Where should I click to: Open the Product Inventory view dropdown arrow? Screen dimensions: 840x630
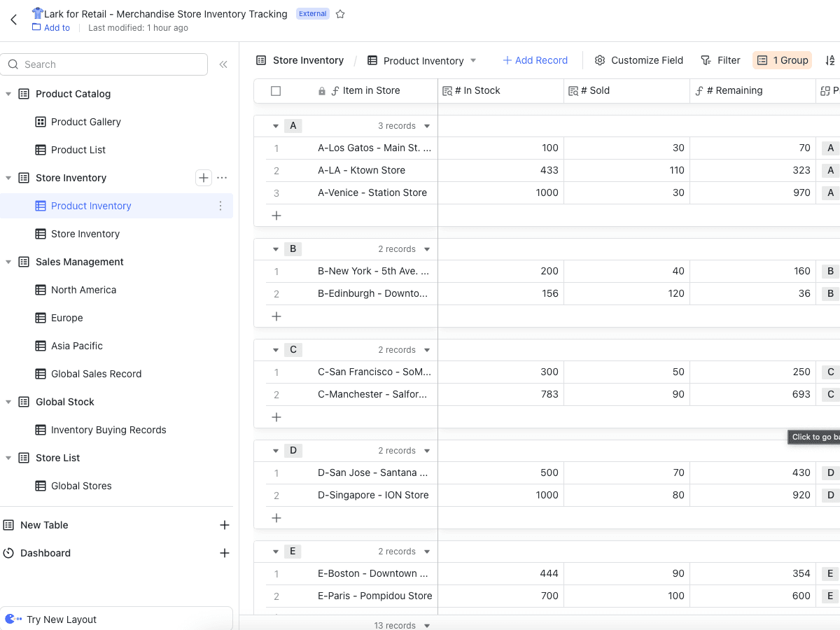(473, 61)
